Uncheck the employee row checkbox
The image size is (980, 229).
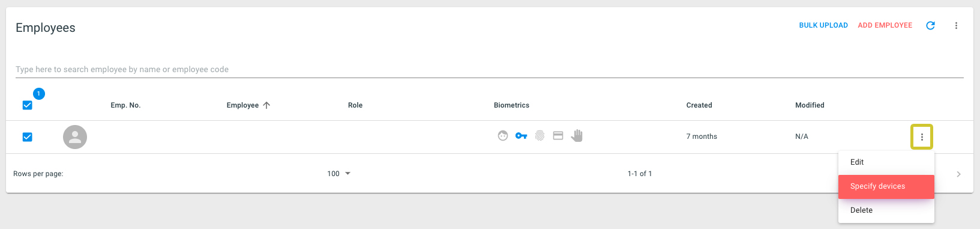click(27, 137)
